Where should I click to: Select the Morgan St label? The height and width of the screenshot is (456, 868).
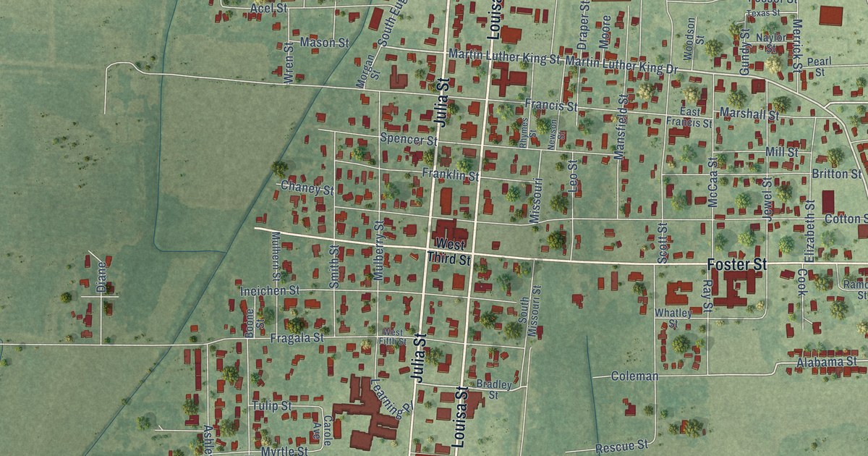point(369,71)
